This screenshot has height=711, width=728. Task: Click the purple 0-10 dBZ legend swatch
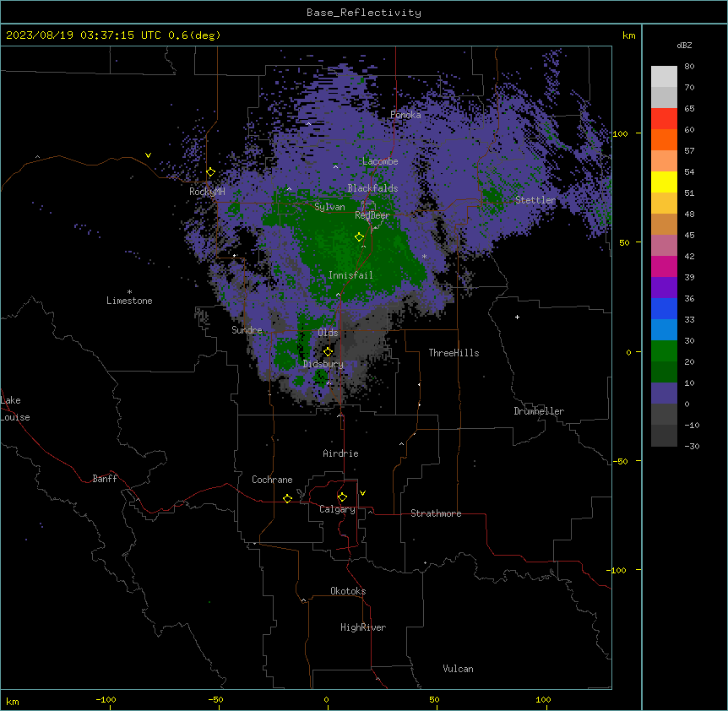[664, 393]
